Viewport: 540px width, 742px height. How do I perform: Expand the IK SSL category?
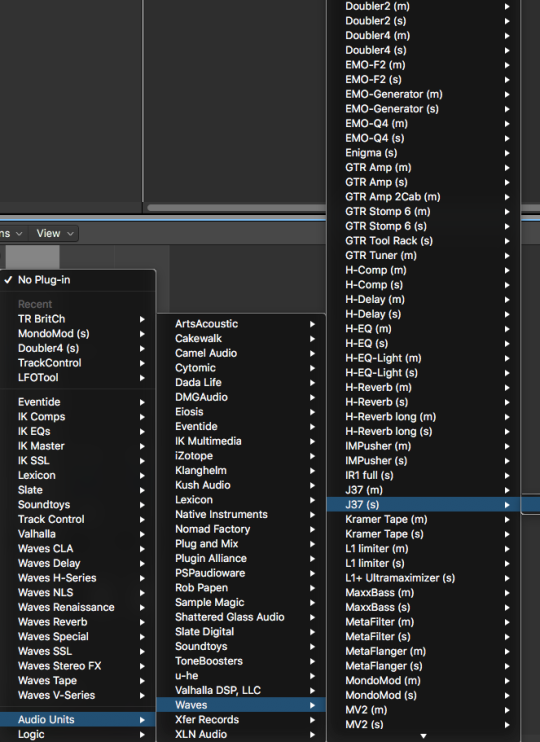pos(78,460)
